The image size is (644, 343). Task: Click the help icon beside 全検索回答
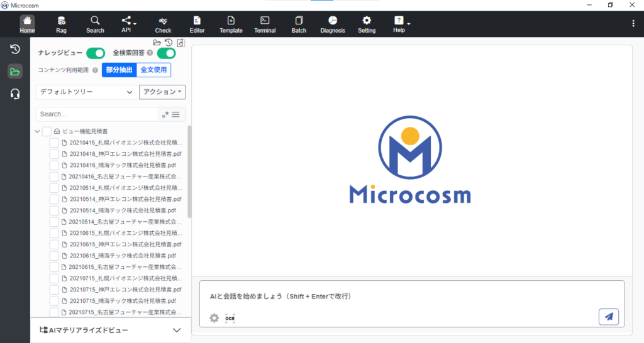coord(150,53)
